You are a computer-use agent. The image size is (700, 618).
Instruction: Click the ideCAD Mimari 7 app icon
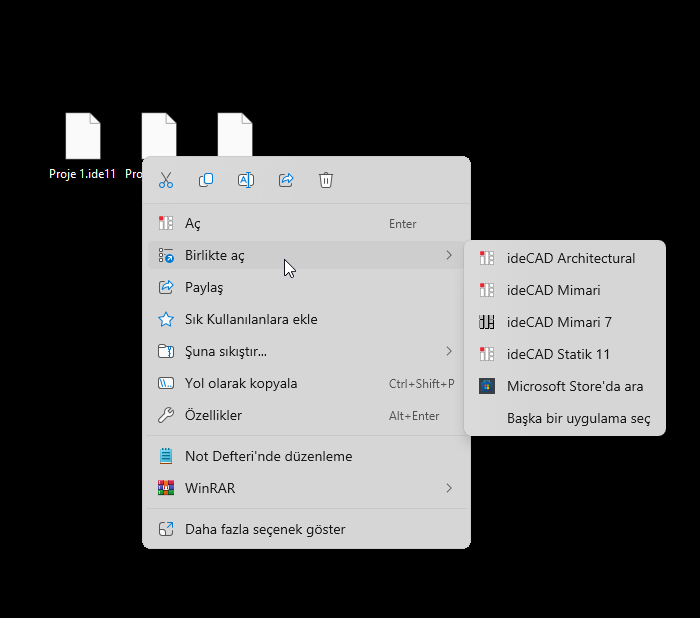tap(487, 322)
